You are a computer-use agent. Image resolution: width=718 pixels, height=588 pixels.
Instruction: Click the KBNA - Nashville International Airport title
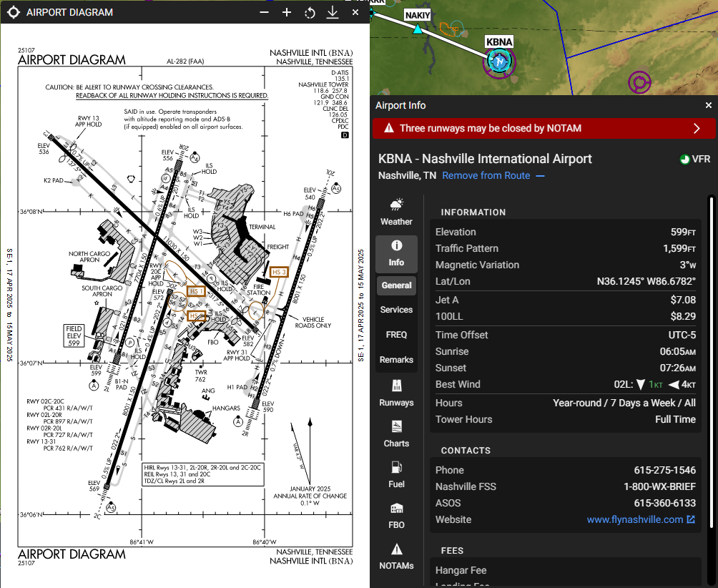click(485, 159)
